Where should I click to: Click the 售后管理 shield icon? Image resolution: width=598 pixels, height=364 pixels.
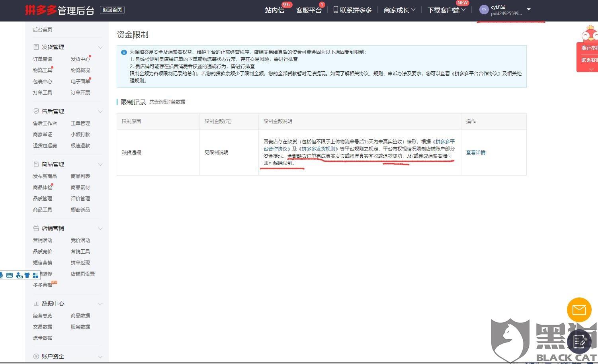pos(36,111)
